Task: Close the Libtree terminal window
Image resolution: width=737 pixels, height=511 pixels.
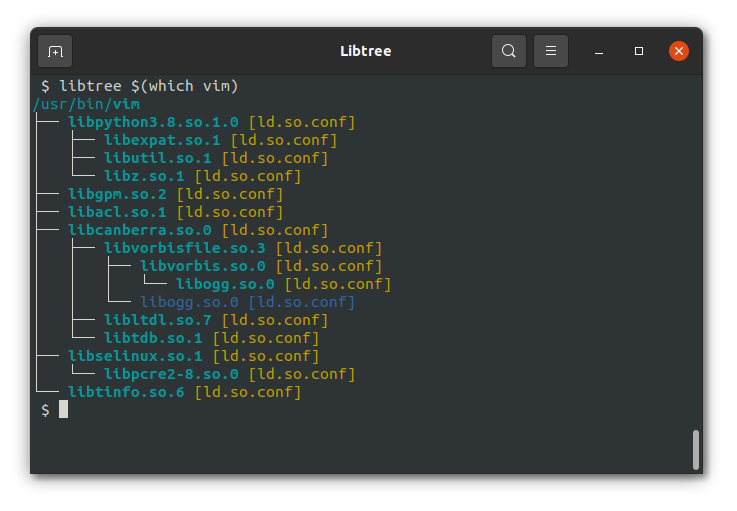Action: [x=679, y=51]
